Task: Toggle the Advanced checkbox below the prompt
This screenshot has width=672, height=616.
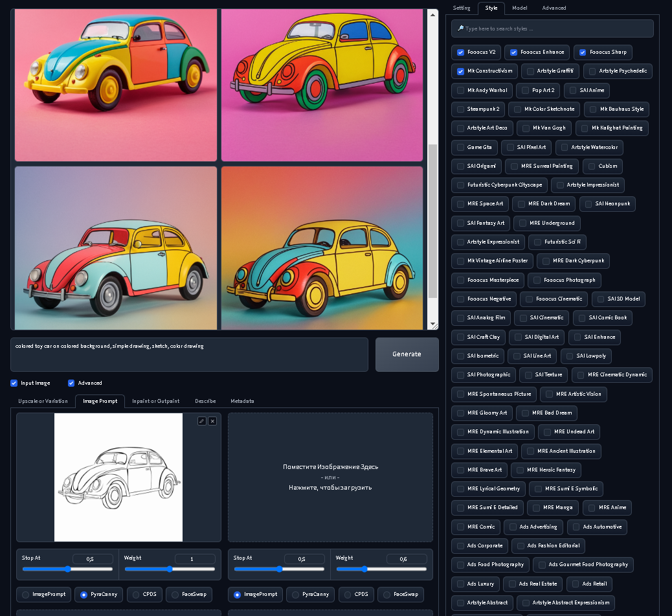Action: point(71,383)
